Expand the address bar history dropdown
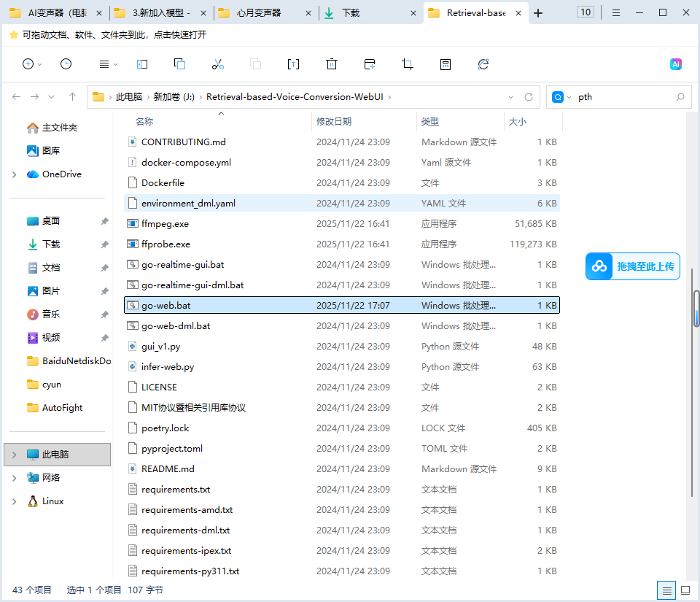700x602 pixels. pos(510,97)
